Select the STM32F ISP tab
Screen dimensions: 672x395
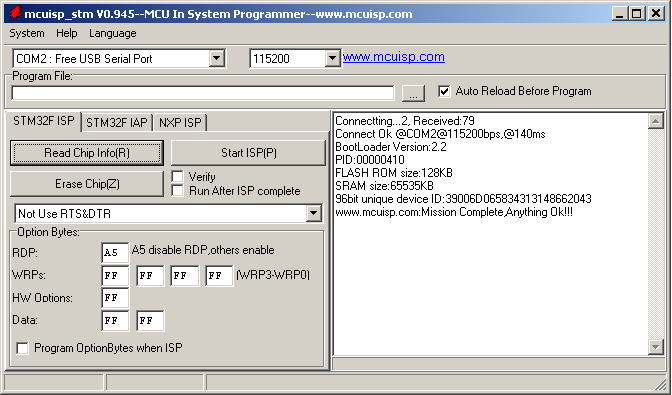coord(44,121)
